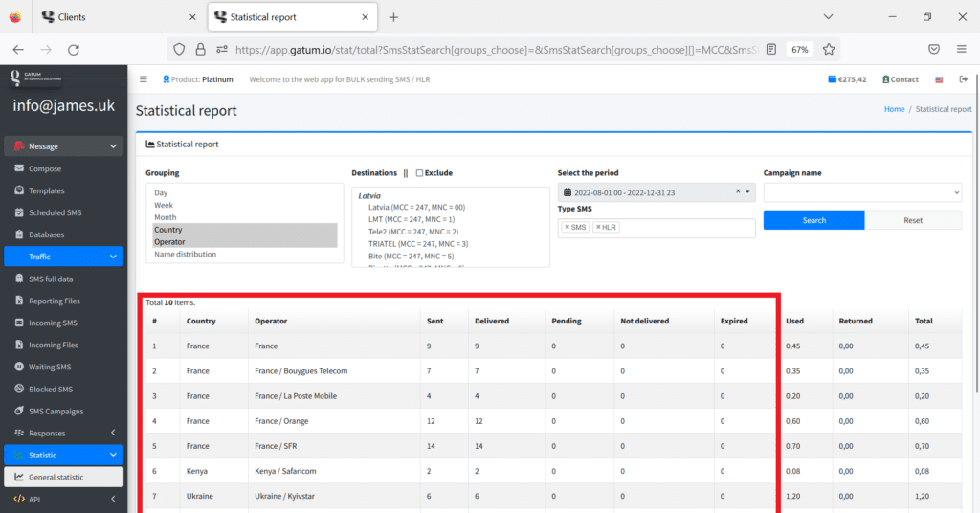The image size is (980, 513).
Task: Toggle sidebar with hamburger icon
Action: click(x=144, y=79)
